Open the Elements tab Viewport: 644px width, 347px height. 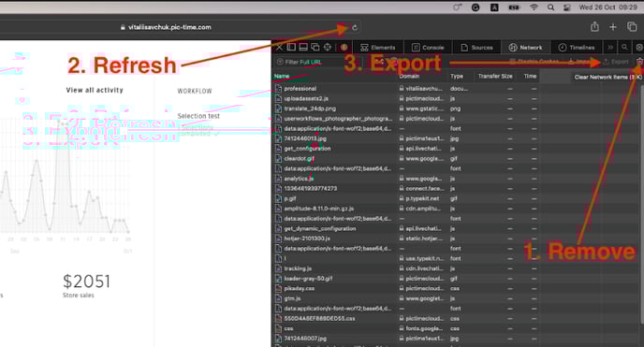378,48
